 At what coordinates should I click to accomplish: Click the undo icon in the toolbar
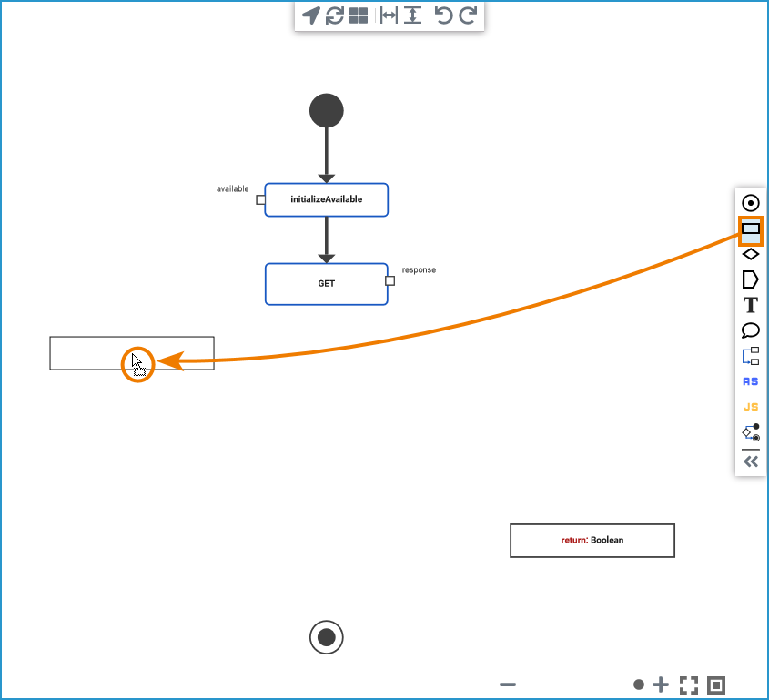(443, 15)
